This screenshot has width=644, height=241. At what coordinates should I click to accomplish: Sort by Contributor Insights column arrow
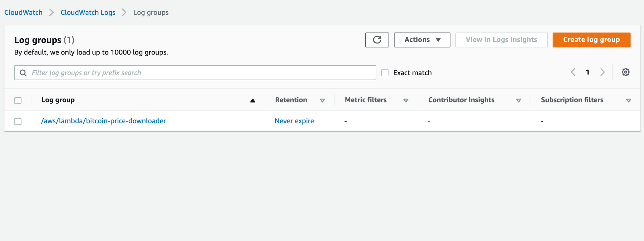[518, 101]
